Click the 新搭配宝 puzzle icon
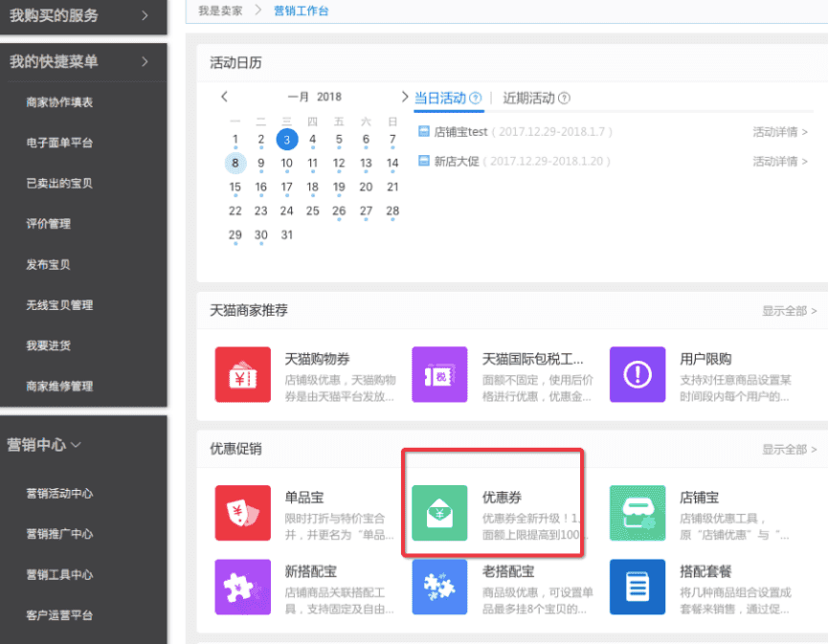Image resolution: width=828 pixels, height=644 pixels. (242, 587)
